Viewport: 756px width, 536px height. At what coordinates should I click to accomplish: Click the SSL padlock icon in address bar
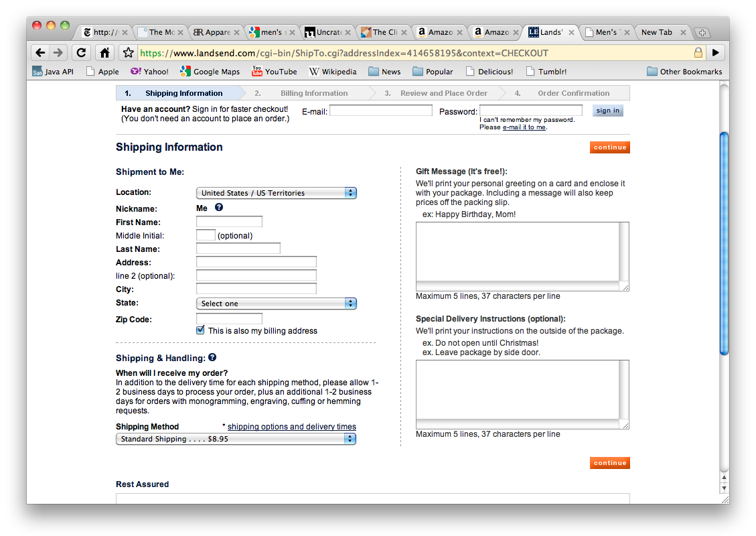coord(698,52)
